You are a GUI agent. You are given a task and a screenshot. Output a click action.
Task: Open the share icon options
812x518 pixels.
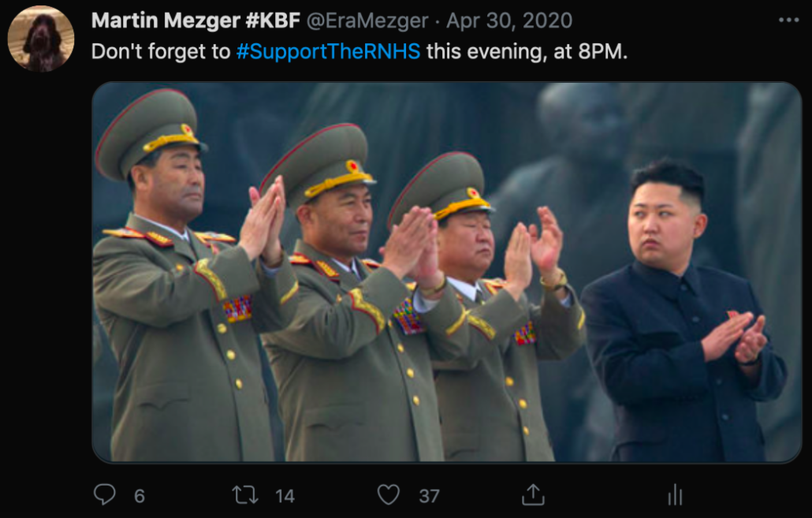[x=533, y=494]
